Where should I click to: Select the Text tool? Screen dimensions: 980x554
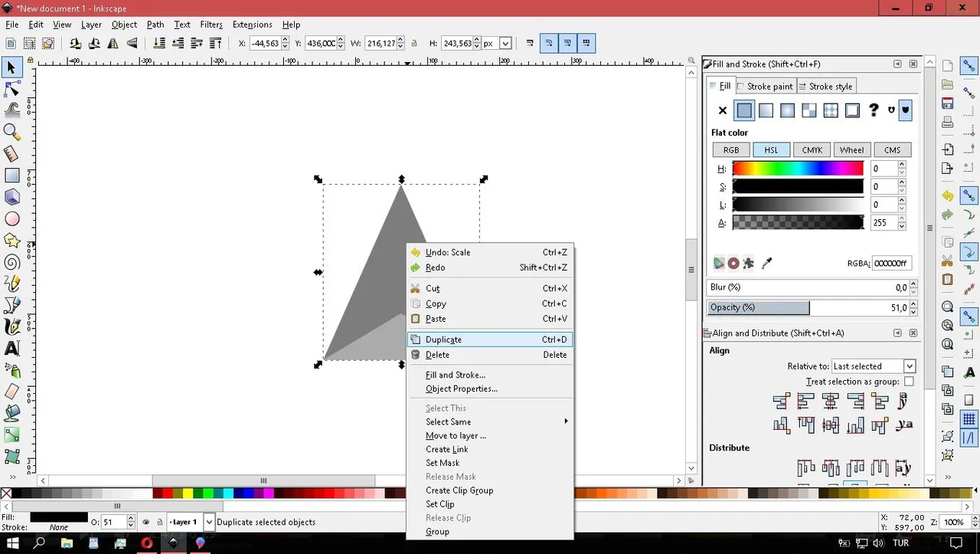click(11, 349)
